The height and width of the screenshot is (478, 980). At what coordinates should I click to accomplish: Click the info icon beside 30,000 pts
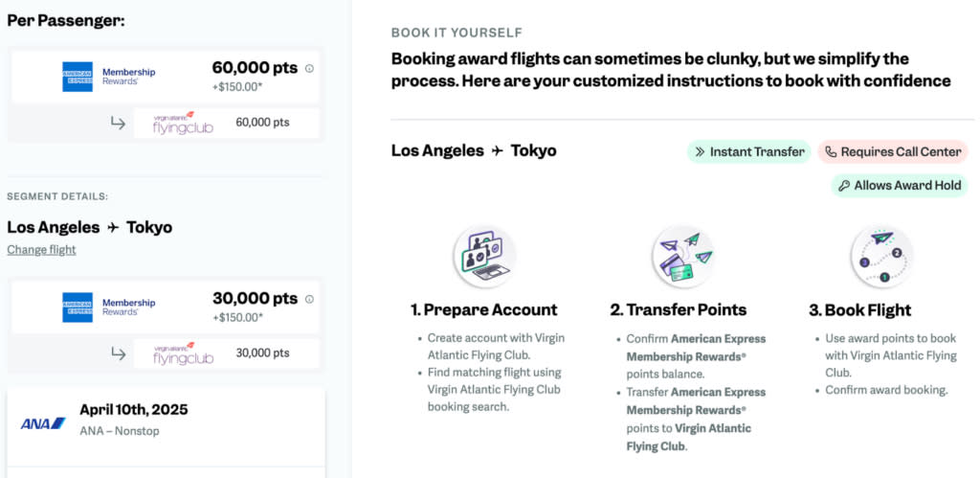pos(309,300)
